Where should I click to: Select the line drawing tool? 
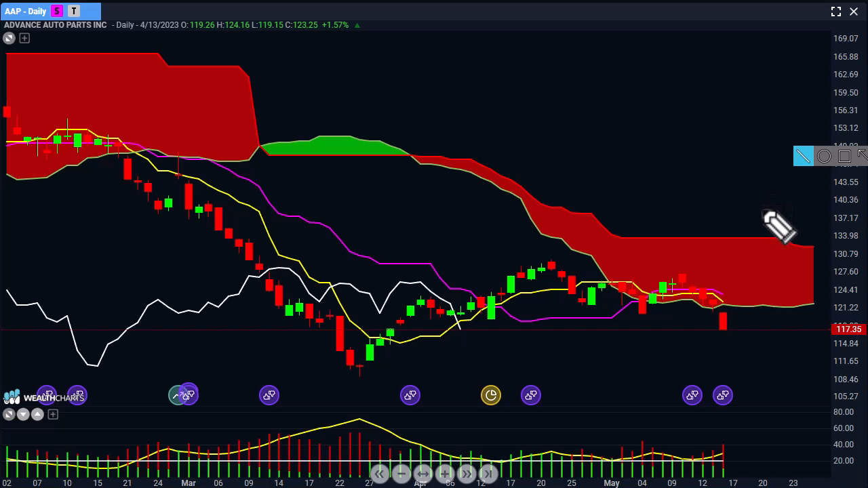803,157
